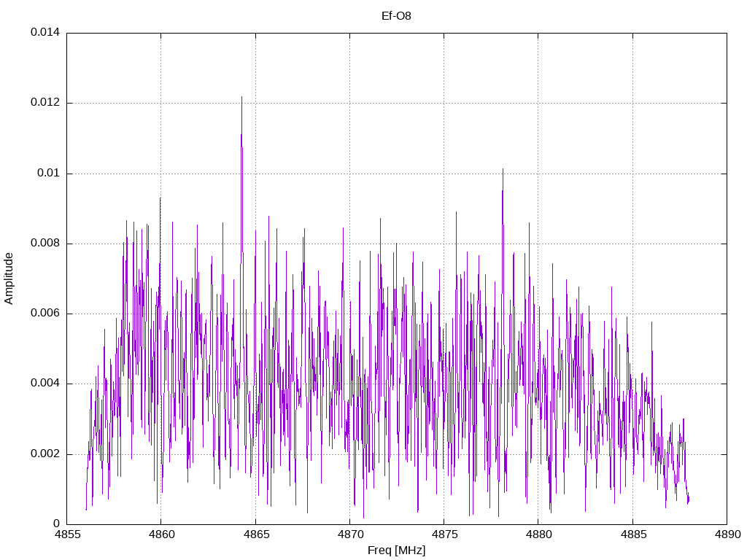Click the 4870 x-axis tick label
Viewport: 747px width, 560px height.
point(350,534)
